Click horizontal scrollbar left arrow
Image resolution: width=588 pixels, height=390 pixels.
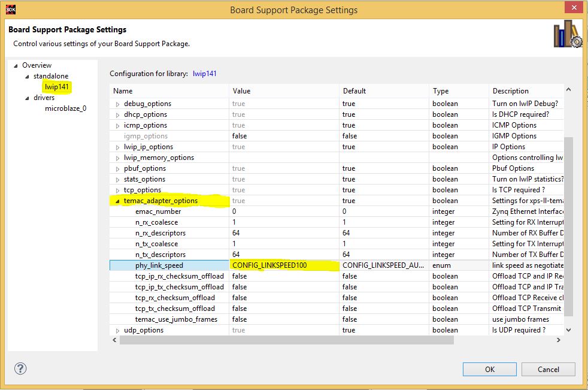[115, 340]
